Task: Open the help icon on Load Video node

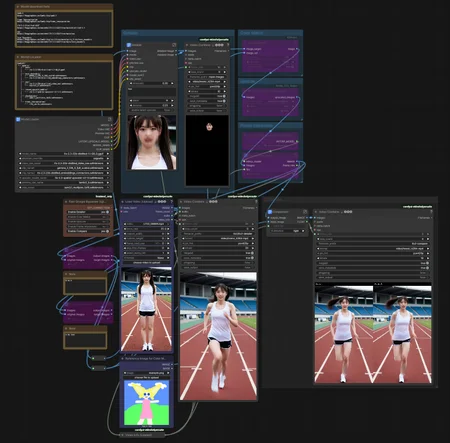Action: click(171, 201)
